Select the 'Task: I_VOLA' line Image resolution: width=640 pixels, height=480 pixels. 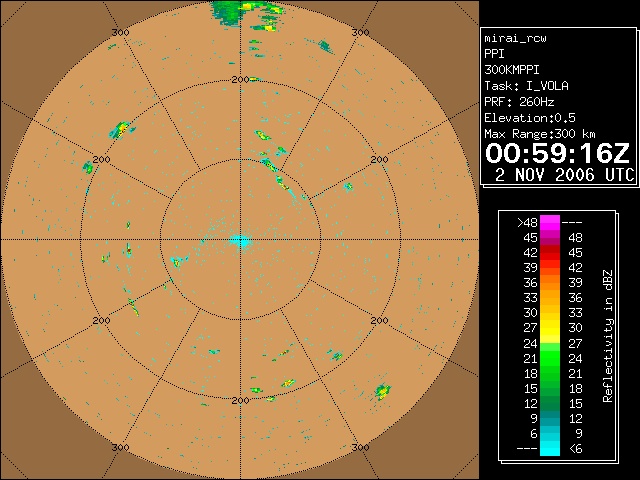coord(526,86)
